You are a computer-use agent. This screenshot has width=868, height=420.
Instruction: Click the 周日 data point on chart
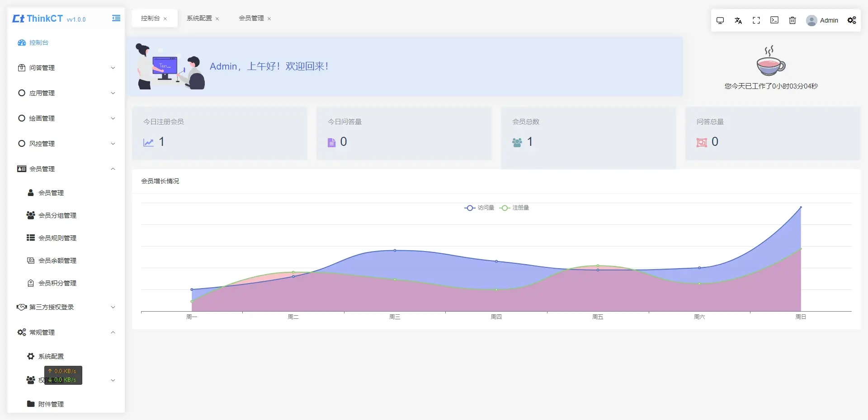[x=801, y=207]
